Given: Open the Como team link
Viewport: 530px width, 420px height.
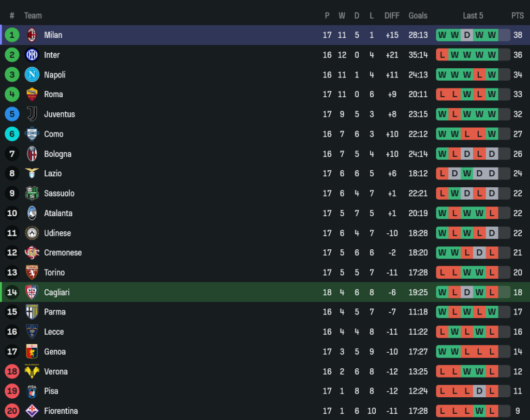Looking at the screenshot, I should (x=53, y=134).
